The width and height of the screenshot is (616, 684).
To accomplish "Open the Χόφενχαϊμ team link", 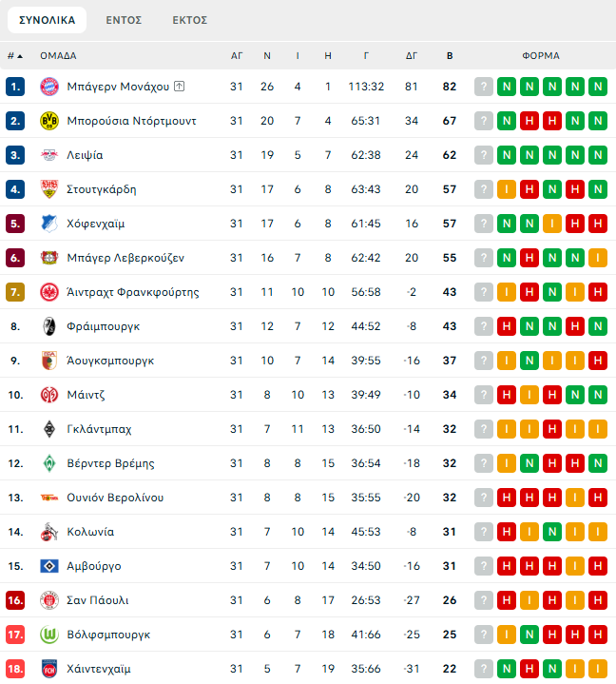I will pos(96,224).
